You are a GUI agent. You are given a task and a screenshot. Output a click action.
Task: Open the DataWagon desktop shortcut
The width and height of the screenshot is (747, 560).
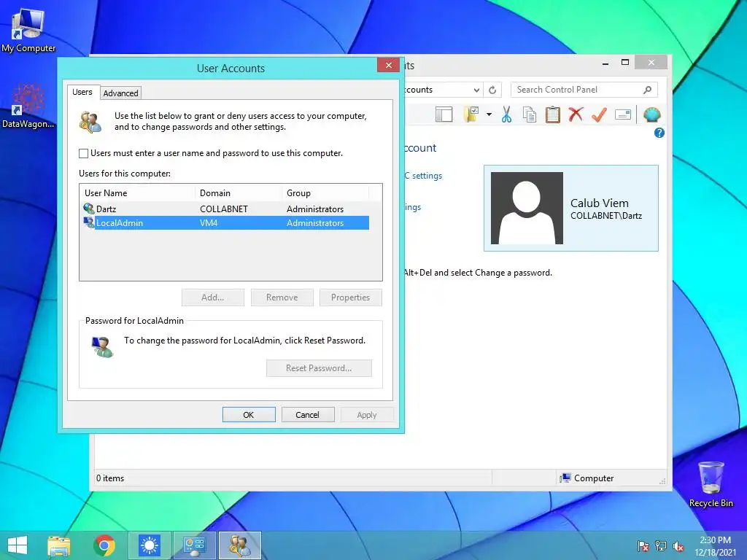(x=28, y=106)
